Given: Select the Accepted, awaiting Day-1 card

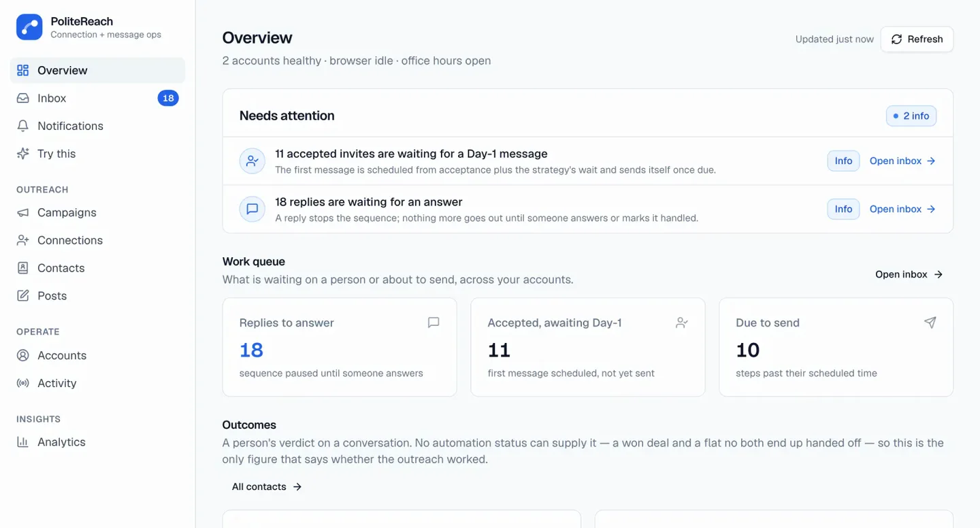Looking at the screenshot, I should (588, 347).
